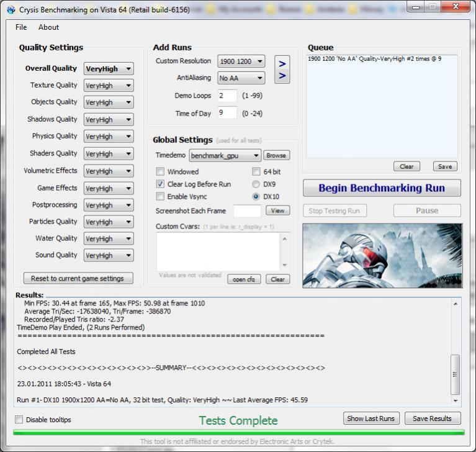The width and height of the screenshot is (476, 452).
Task: Click the '23.01.2011 18:05:43 - Vista 64' line
Action: tap(64, 384)
